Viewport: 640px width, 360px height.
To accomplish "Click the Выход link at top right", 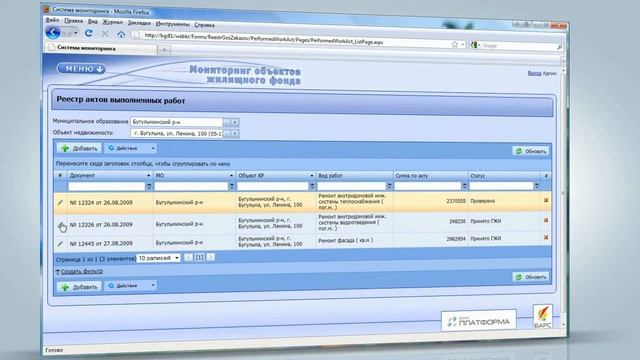I will [534, 73].
